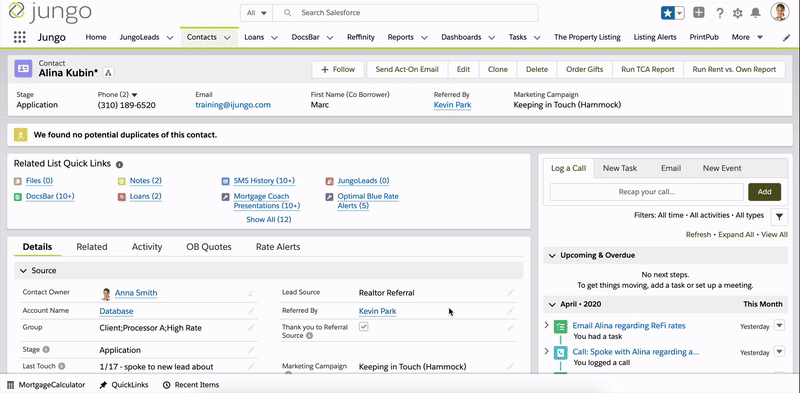
Task: Switch to the Activity tab
Action: point(147,247)
